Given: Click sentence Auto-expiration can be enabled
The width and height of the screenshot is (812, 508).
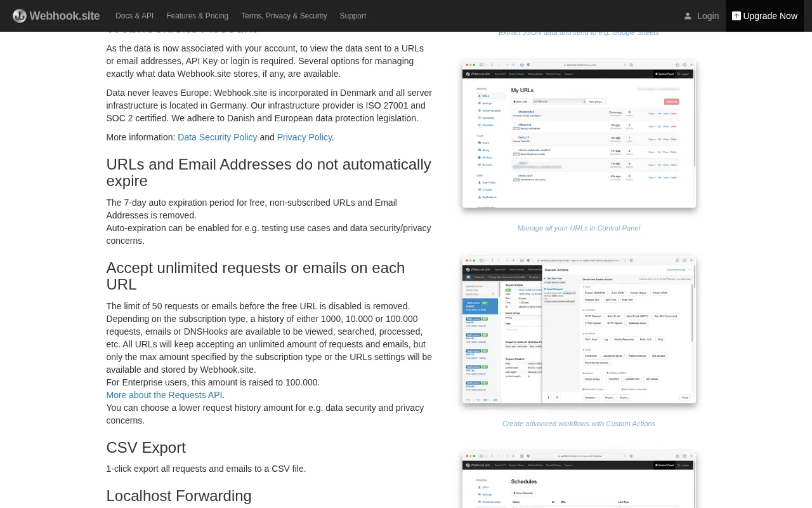Looking at the screenshot, I should click(269, 234).
